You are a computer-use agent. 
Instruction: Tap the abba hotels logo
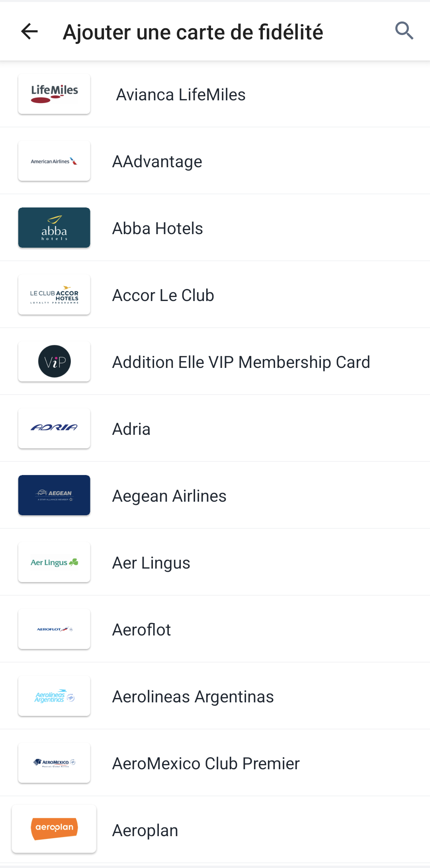[54, 228]
